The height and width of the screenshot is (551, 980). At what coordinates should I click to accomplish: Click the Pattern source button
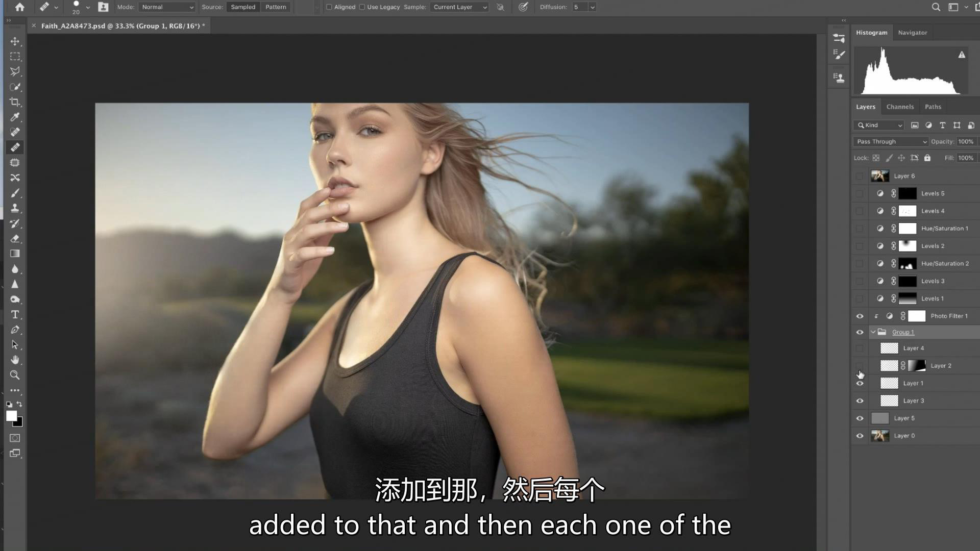point(276,7)
